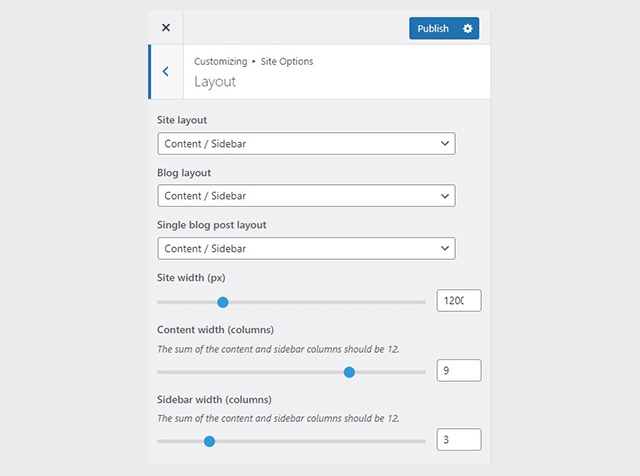Click the Customizing breadcrumb text
The height and width of the screenshot is (476, 640).
click(x=221, y=61)
